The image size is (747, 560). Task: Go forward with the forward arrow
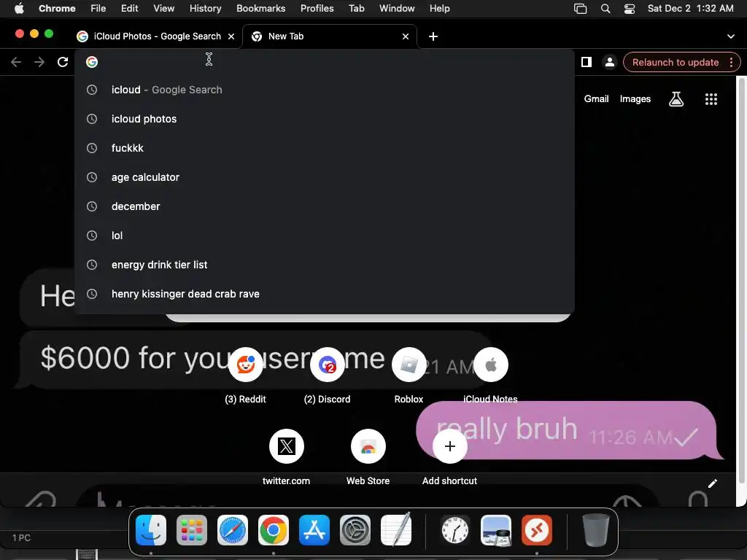tap(39, 62)
